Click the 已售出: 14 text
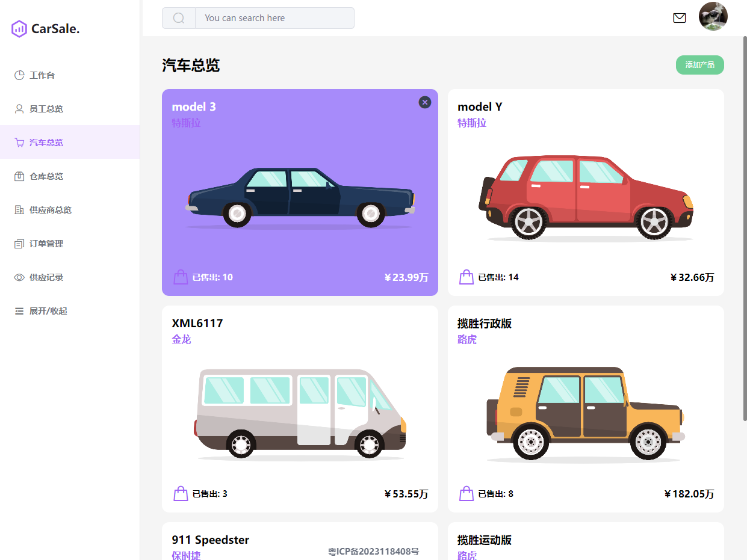The height and width of the screenshot is (560, 747). tap(498, 277)
